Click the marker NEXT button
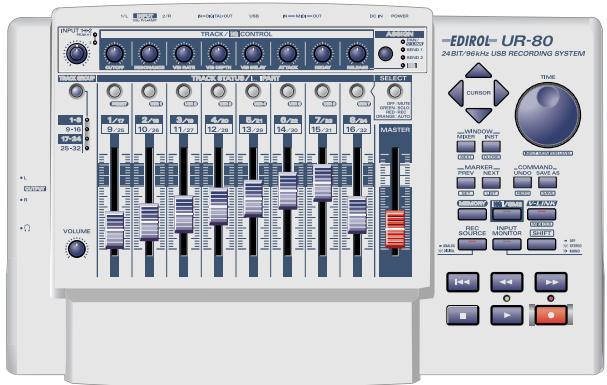The height and width of the screenshot is (385, 607). click(491, 183)
